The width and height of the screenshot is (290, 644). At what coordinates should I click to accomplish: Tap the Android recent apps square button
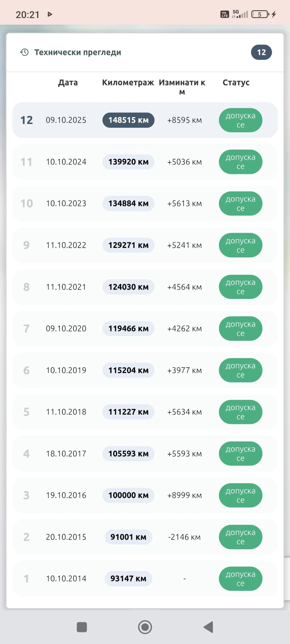pyautogui.click(x=82, y=627)
